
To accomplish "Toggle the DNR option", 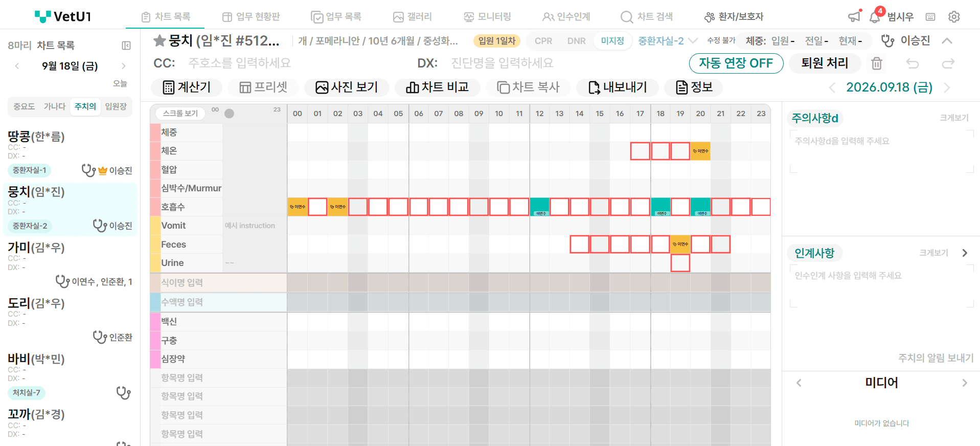I will (x=577, y=41).
